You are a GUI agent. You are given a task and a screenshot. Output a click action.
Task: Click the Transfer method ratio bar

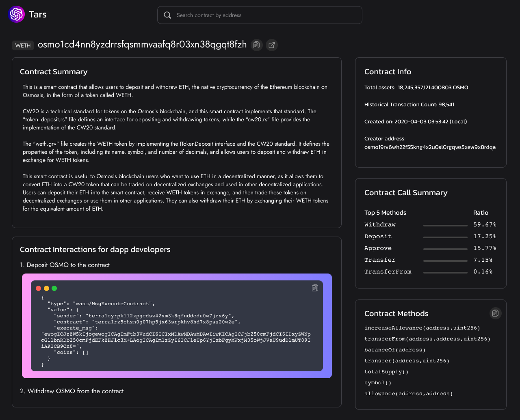(x=445, y=261)
